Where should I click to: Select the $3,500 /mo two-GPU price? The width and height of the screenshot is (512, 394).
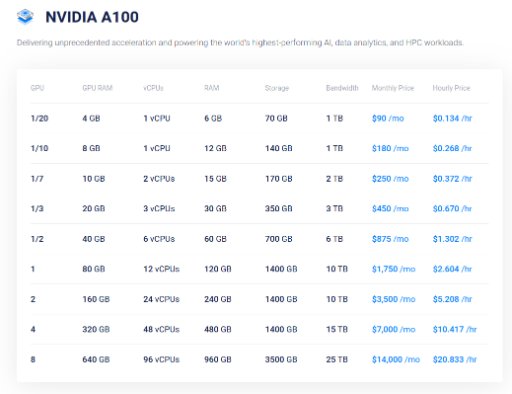click(393, 299)
